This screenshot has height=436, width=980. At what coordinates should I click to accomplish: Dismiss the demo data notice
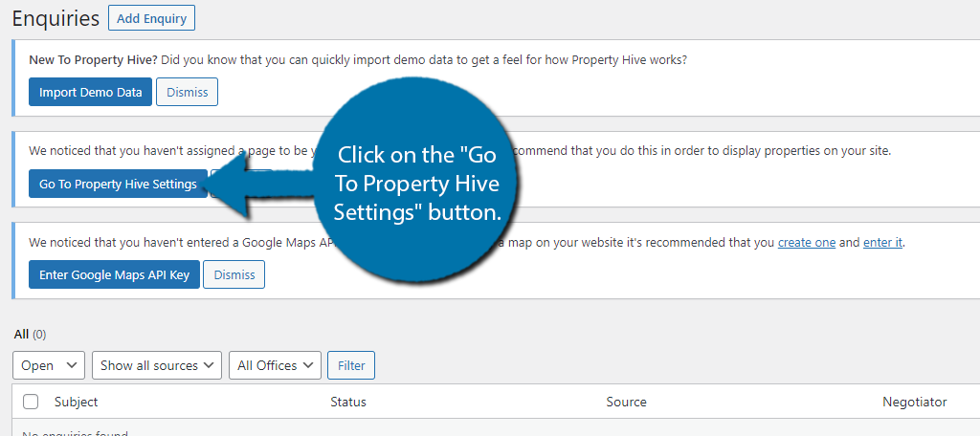coord(187,92)
